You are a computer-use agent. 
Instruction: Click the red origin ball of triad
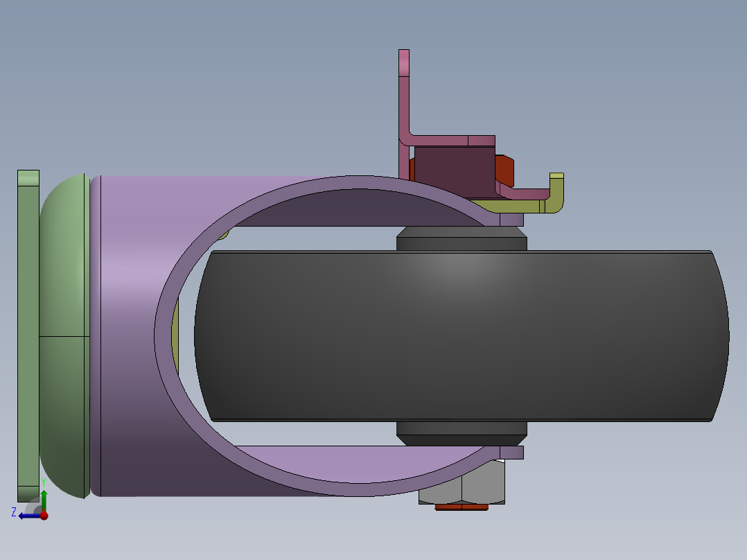(44, 516)
